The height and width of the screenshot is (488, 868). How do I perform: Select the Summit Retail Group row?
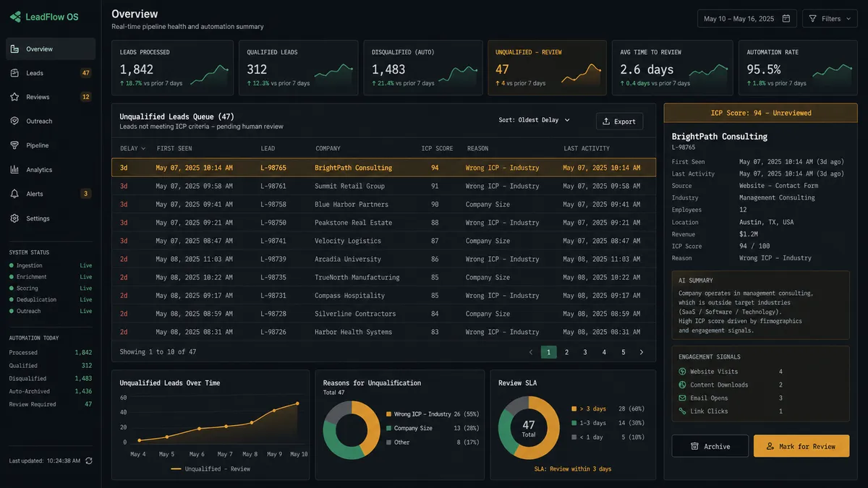pos(383,186)
